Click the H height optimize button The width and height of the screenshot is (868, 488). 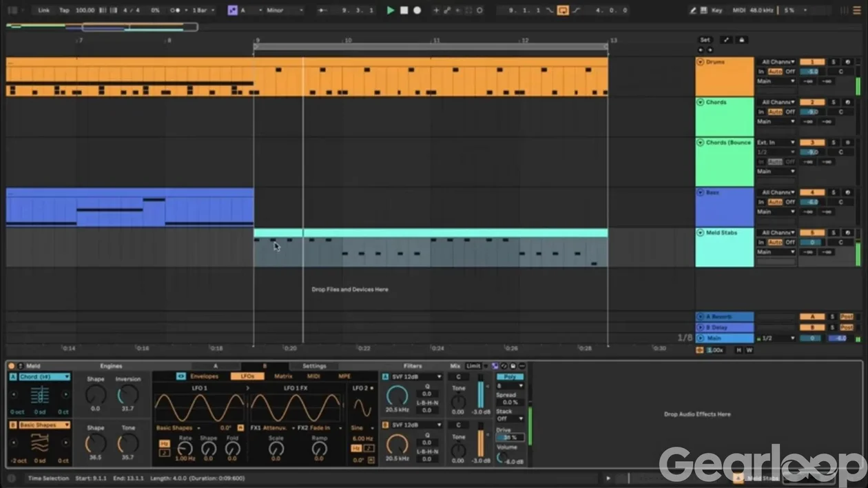click(x=738, y=350)
